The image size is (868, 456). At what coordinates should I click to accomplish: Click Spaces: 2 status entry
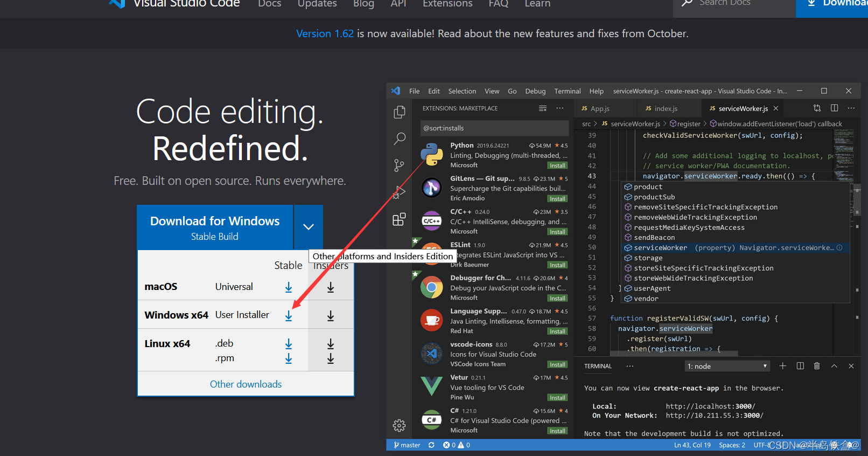[x=732, y=445]
